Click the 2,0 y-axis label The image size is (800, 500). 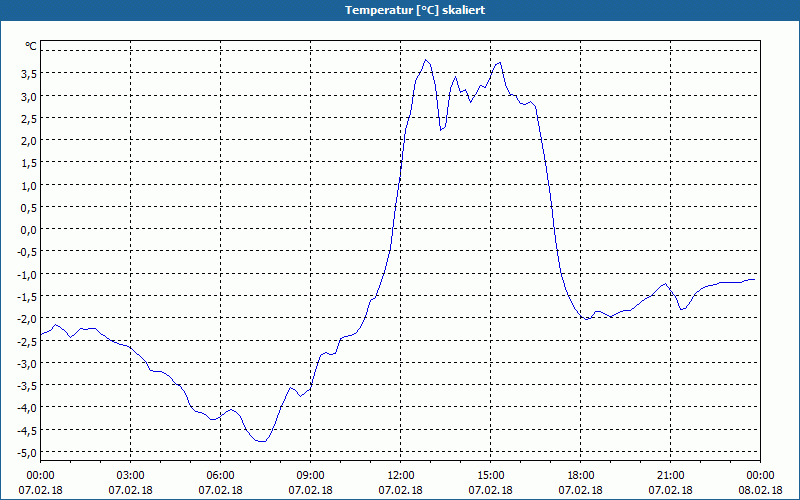point(30,140)
